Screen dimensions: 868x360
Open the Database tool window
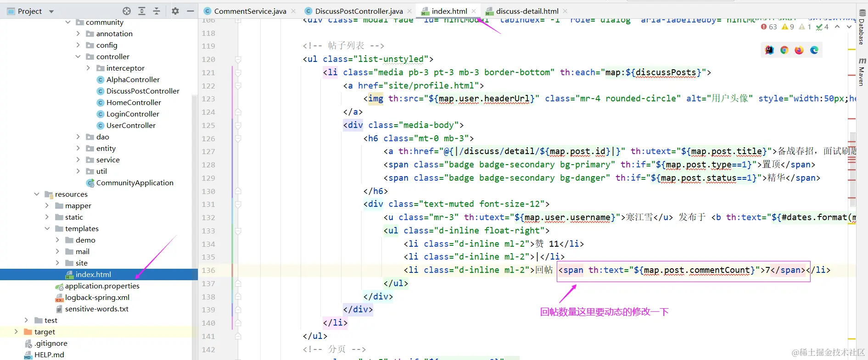tap(862, 27)
